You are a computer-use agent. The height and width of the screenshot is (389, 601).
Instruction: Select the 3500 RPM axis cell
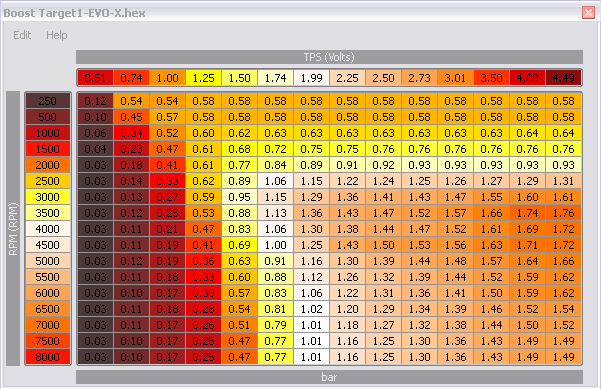[48, 213]
